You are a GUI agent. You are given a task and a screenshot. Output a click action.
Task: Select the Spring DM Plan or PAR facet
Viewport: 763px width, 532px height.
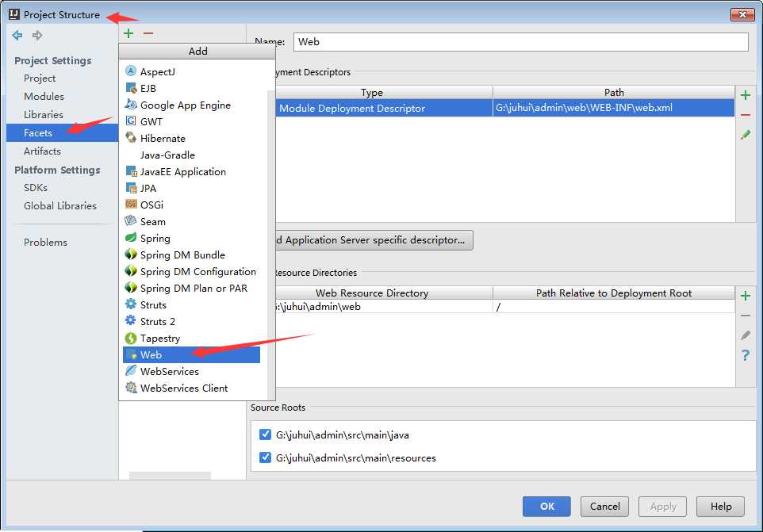pyautogui.click(x=191, y=288)
